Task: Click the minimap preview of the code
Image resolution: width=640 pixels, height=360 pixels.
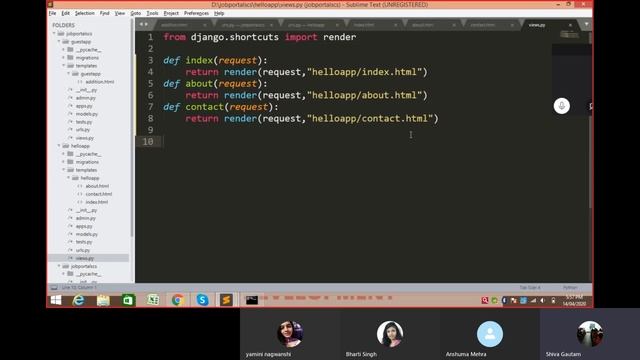Action: coord(569,35)
